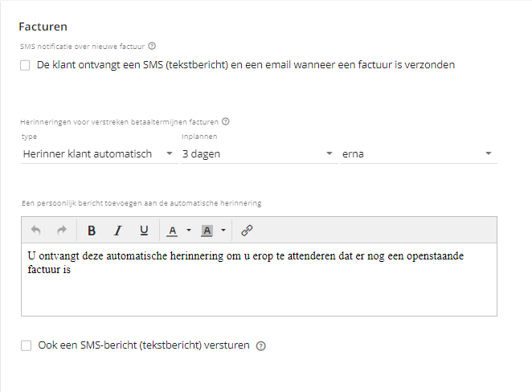
Task: Toggle bold formatting in the editor
Action: (92, 231)
